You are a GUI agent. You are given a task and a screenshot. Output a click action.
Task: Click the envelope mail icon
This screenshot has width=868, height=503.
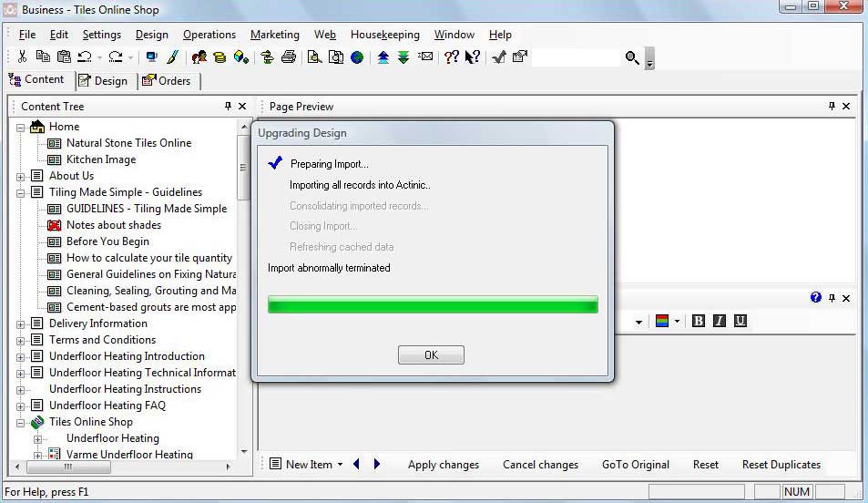pyautogui.click(x=425, y=56)
